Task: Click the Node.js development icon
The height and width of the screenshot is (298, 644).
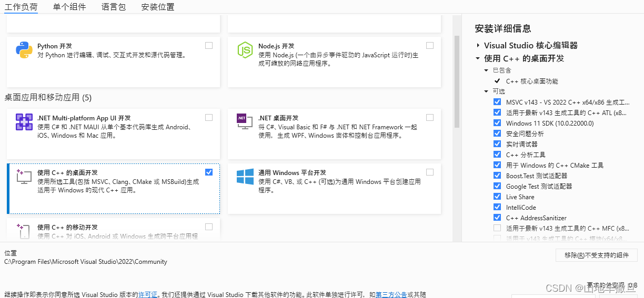Action: (x=245, y=50)
